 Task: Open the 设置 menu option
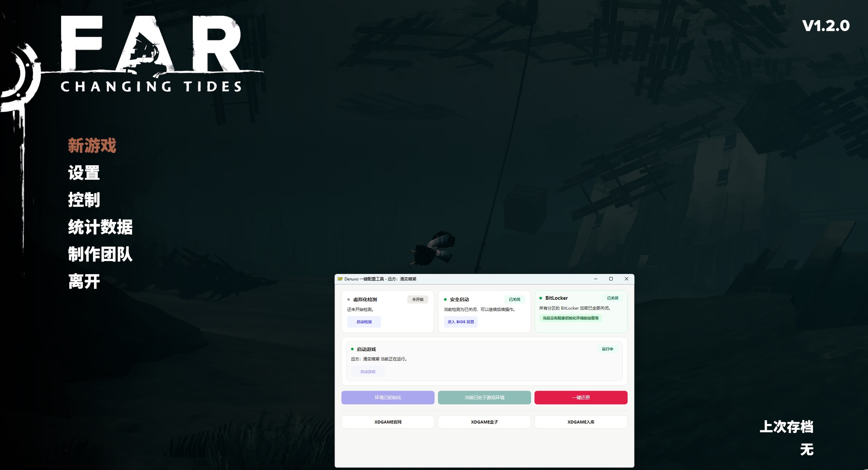(84, 173)
